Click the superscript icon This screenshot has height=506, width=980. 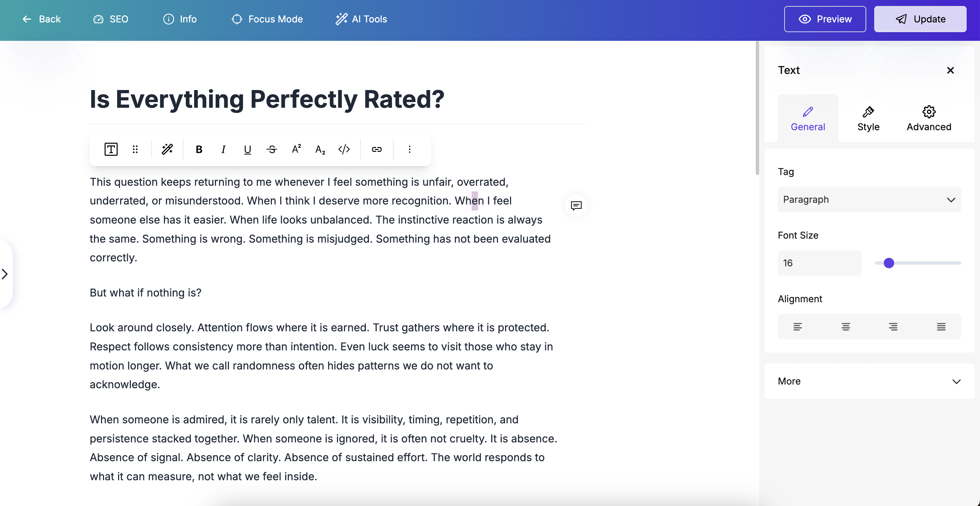click(x=296, y=149)
